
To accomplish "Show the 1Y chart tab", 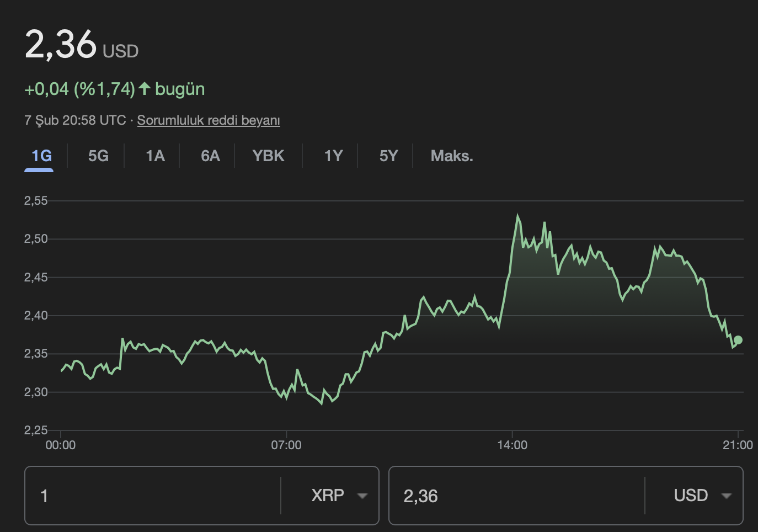I will click(333, 156).
